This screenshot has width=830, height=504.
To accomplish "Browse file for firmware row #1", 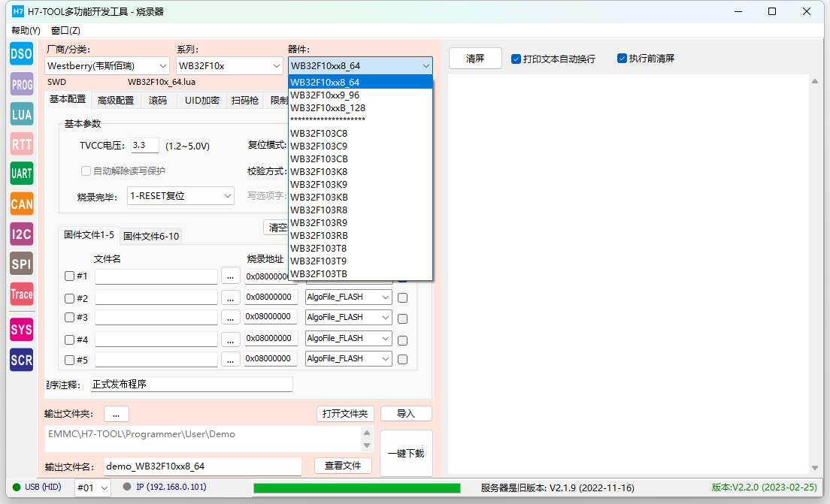I will (230, 276).
